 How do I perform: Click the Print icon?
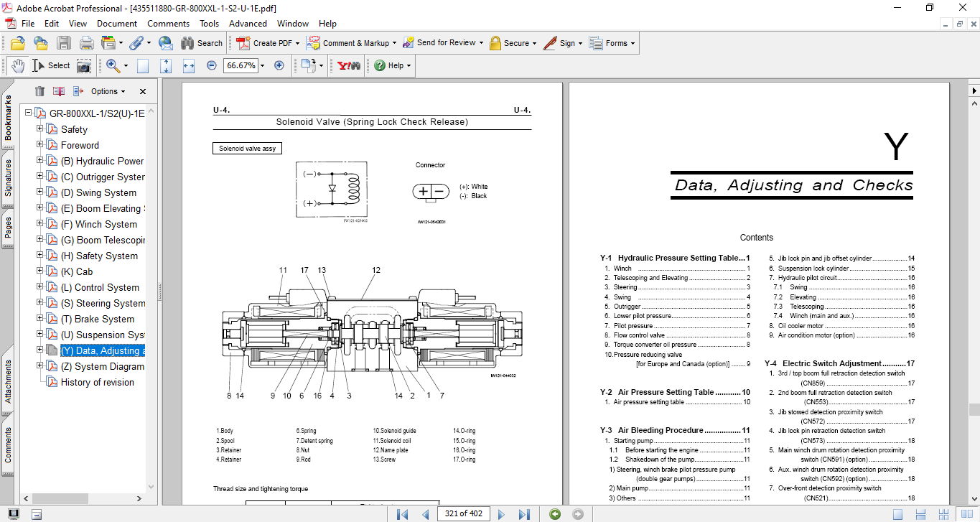(86, 43)
